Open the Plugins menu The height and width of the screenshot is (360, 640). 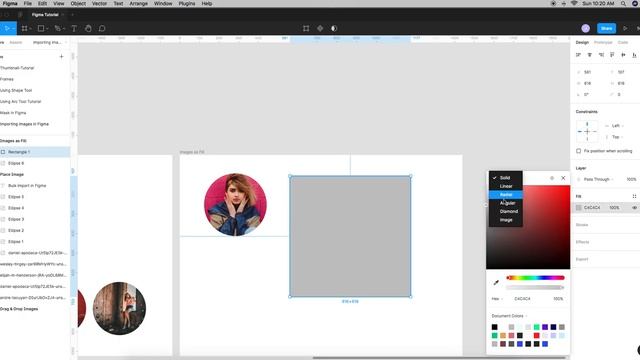click(187, 3)
